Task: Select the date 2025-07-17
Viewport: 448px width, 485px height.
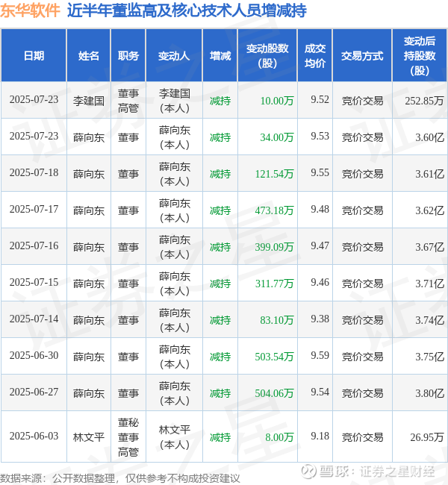Action: click(x=34, y=209)
